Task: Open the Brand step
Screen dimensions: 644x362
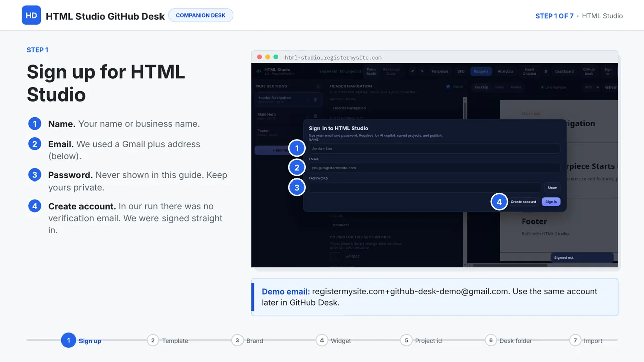Action: [248, 340]
